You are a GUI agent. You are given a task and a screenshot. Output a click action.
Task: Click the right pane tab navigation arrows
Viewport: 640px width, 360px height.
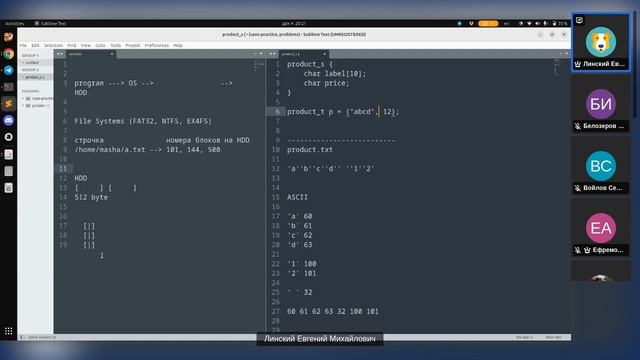272,54
